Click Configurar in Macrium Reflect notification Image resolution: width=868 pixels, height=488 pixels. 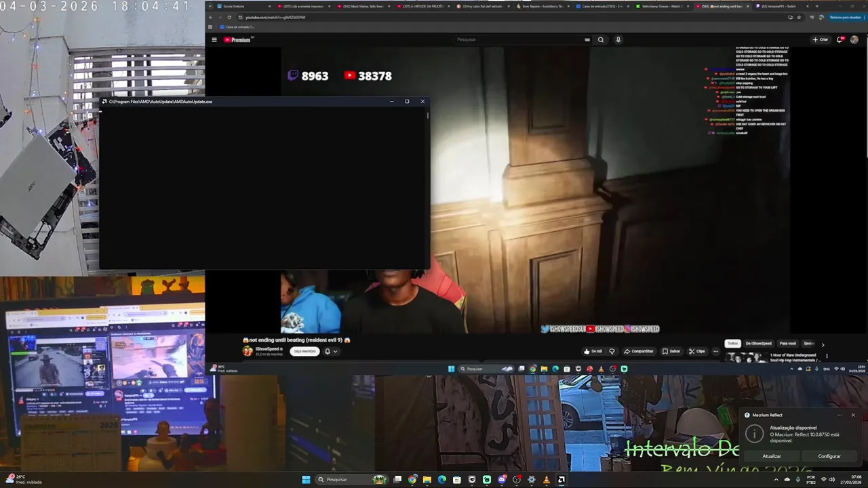(x=829, y=456)
